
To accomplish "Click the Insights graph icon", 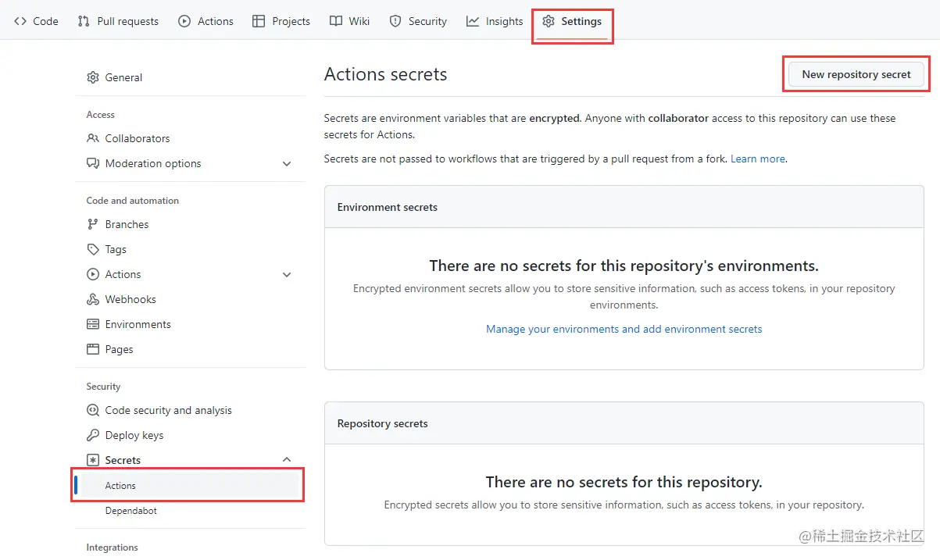I will coord(473,21).
